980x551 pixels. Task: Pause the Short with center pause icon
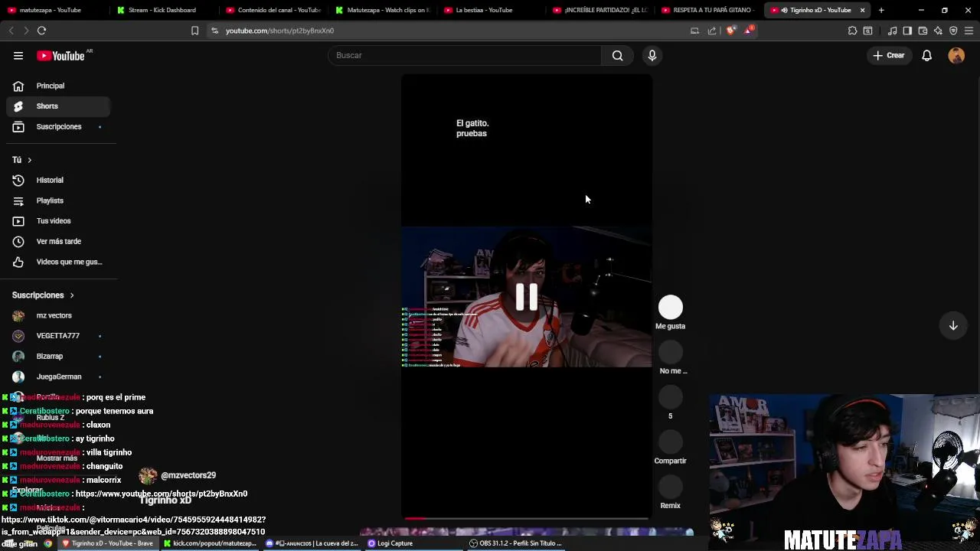pos(527,297)
